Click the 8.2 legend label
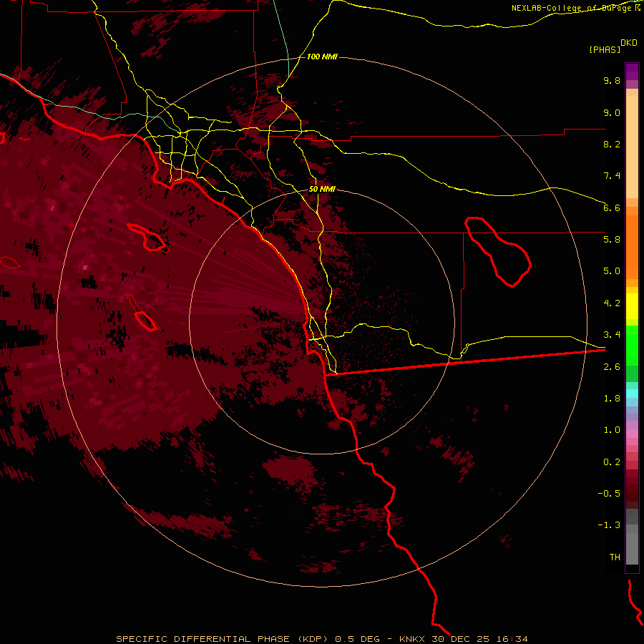644x644 pixels. (612, 144)
